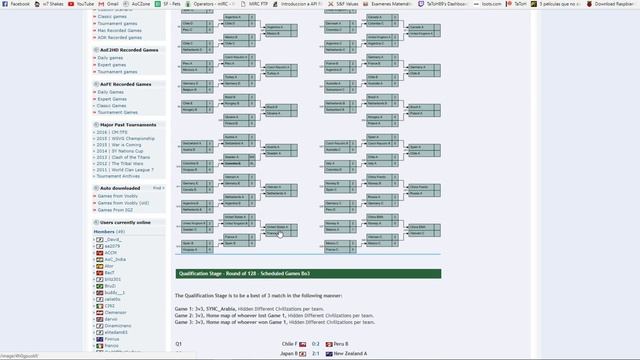Open 2011 World Clan League 7
Screen dimensions: 640x360
pos(125,170)
